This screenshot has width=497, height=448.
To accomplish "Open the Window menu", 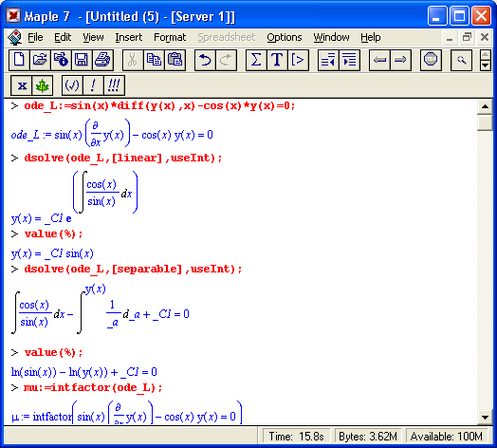I will click(331, 37).
